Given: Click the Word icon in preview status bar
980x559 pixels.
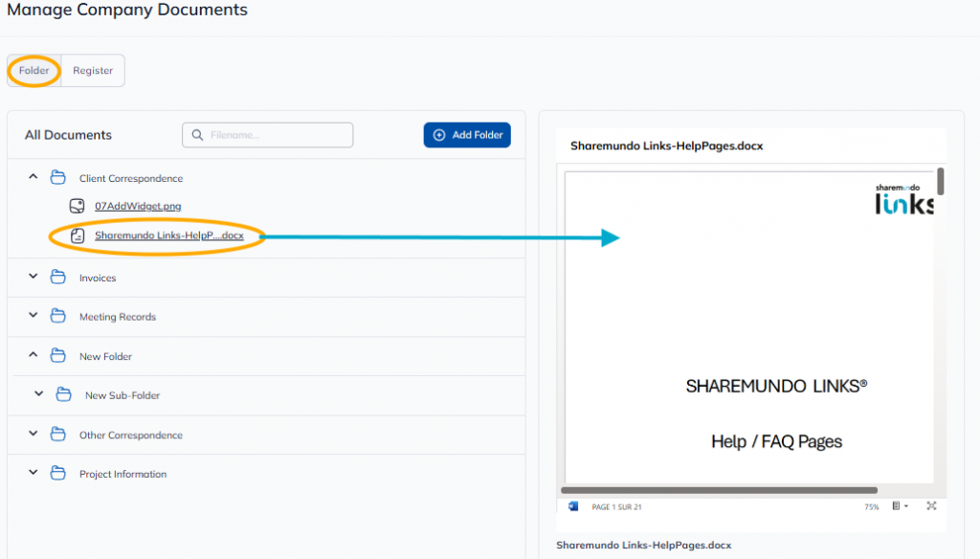Looking at the screenshot, I should pyautogui.click(x=573, y=506).
